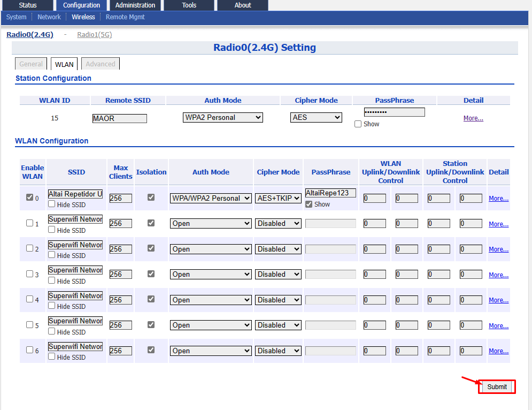The image size is (532, 410).
Task: Select the General tab
Action: click(x=31, y=64)
